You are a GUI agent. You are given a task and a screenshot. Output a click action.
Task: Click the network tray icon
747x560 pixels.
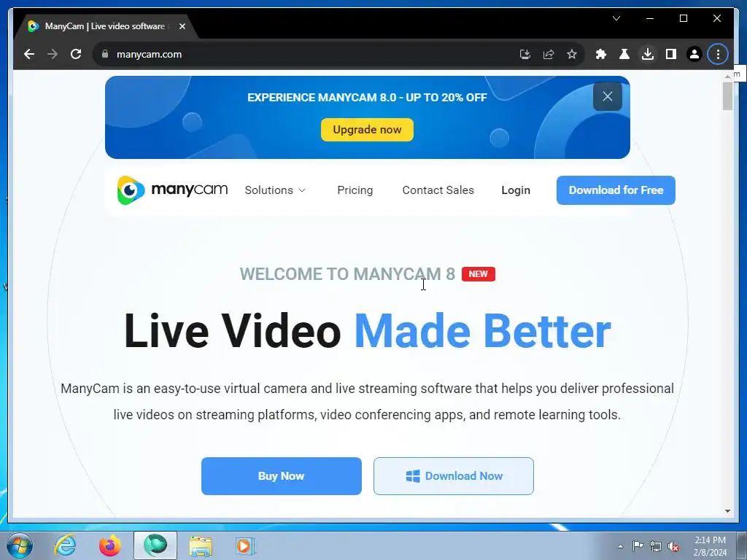point(656,546)
